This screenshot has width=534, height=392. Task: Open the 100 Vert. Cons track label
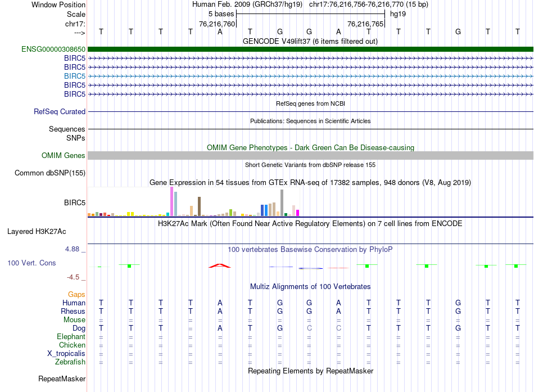[x=31, y=263]
